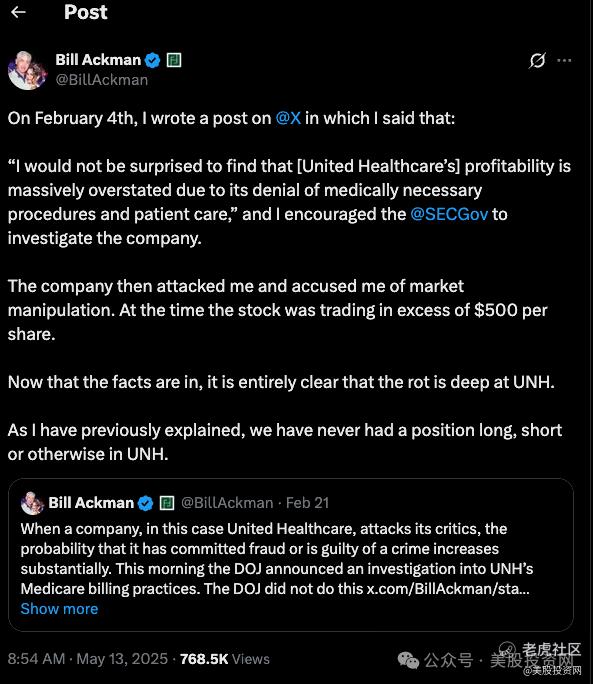593x684 pixels.
Task: Click the Post heading at top
Action: pyautogui.click(x=86, y=12)
